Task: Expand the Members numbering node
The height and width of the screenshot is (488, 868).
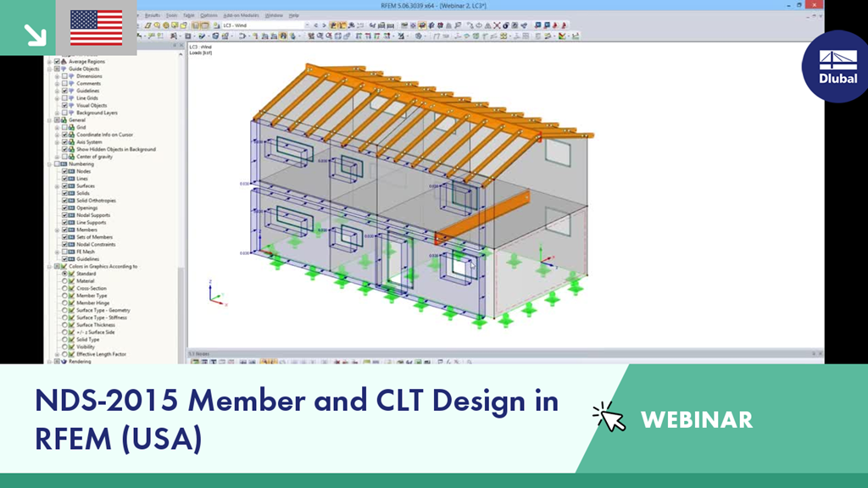Action: [x=57, y=230]
